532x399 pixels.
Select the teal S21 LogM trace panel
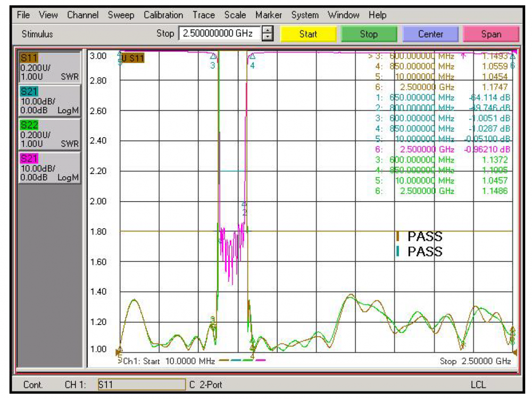[x=49, y=100]
